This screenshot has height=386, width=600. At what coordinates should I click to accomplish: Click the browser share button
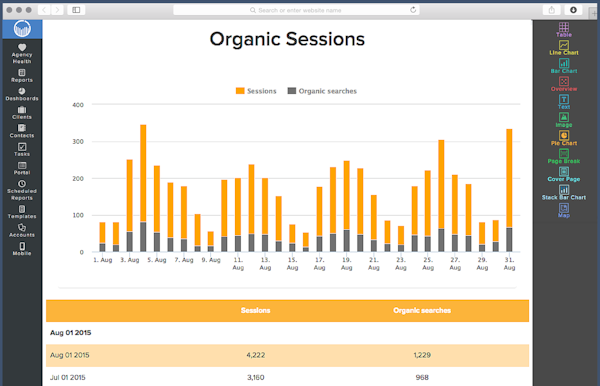point(551,10)
